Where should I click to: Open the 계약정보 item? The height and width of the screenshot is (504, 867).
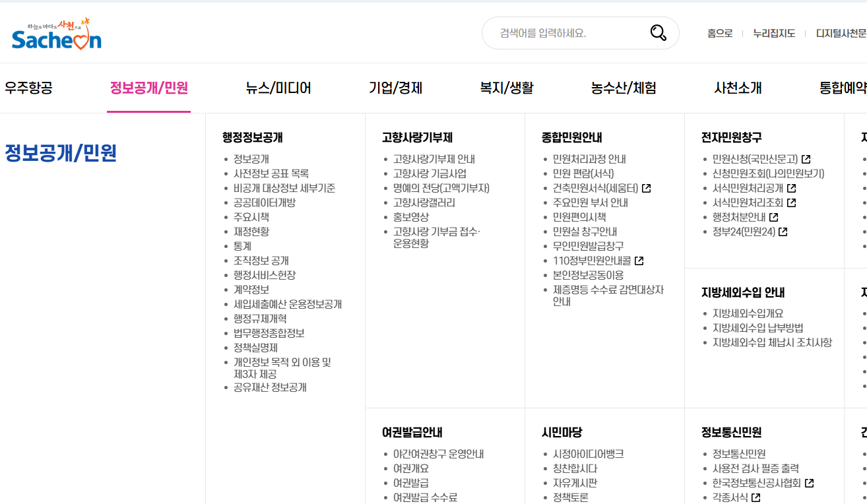click(x=251, y=290)
